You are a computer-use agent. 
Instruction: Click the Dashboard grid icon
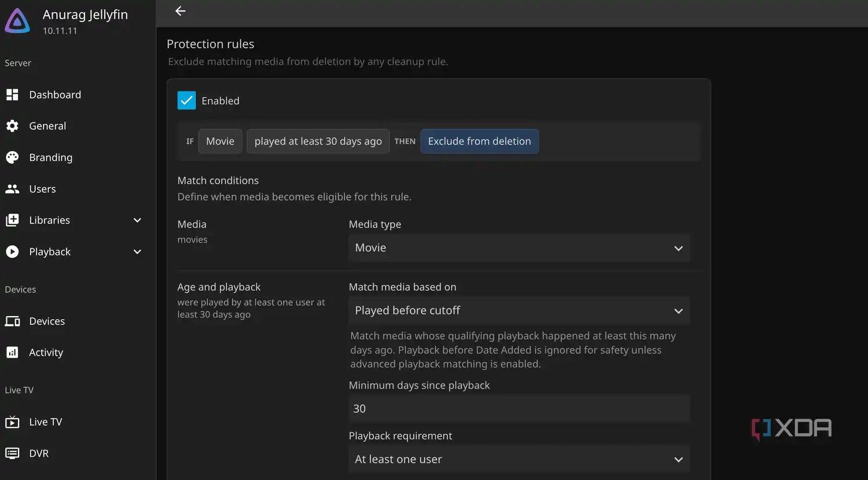pyautogui.click(x=12, y=94)
